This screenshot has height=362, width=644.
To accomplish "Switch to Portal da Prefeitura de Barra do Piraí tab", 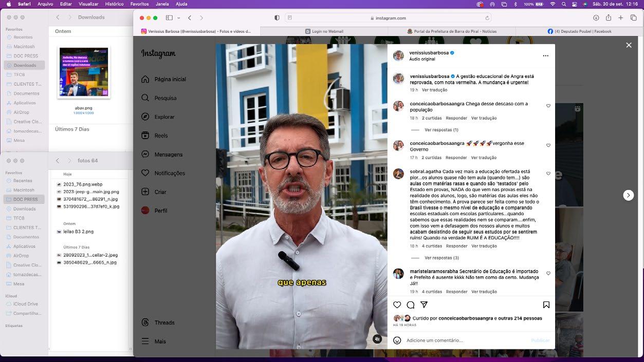I will [452, 31].
